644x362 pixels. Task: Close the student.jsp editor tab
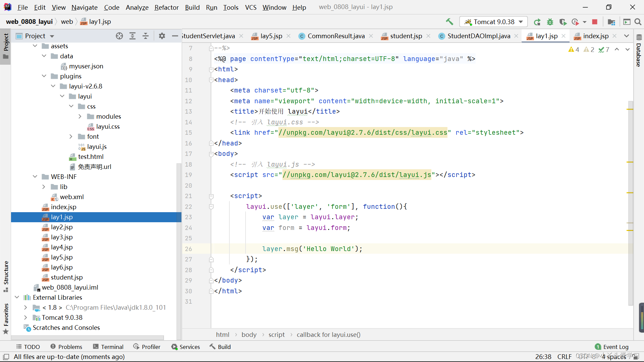click(428, 36)
